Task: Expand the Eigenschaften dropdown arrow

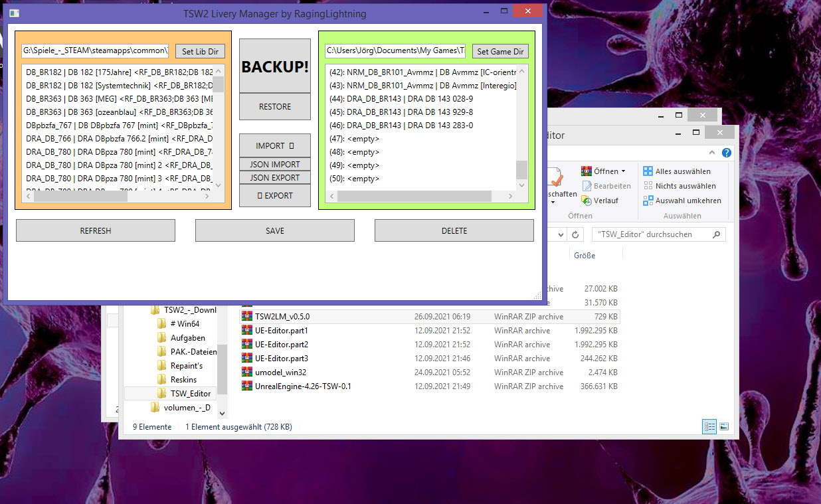Action: pos(553,202)
